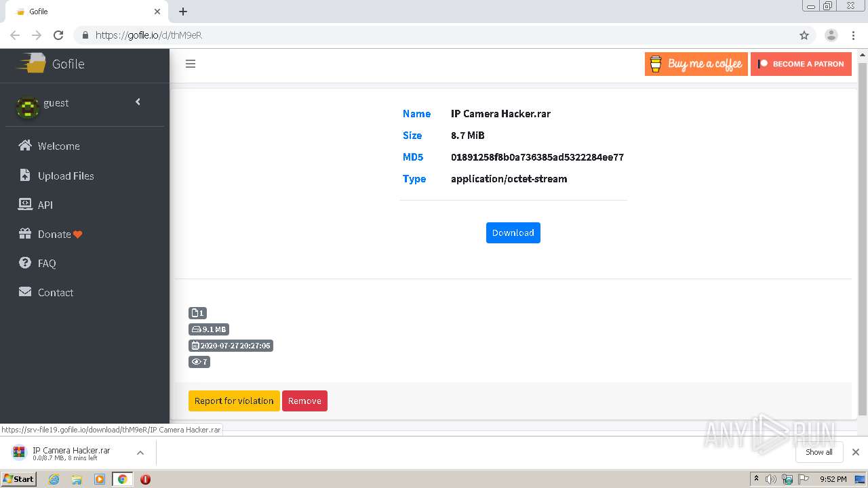Click the file name IP Camera Hacker.rar

pyautogui.click(x=500, y=114)
